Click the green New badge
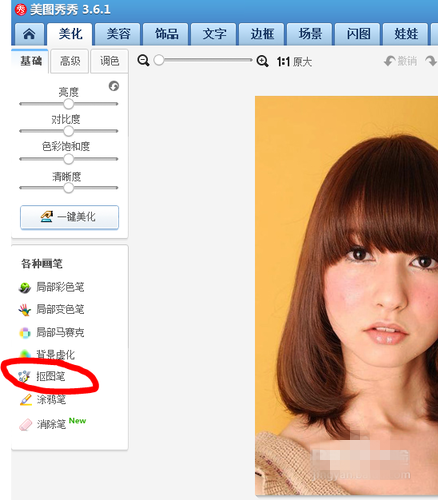The height and width of the screenshot is (500, 438). (x=77, y=421)
